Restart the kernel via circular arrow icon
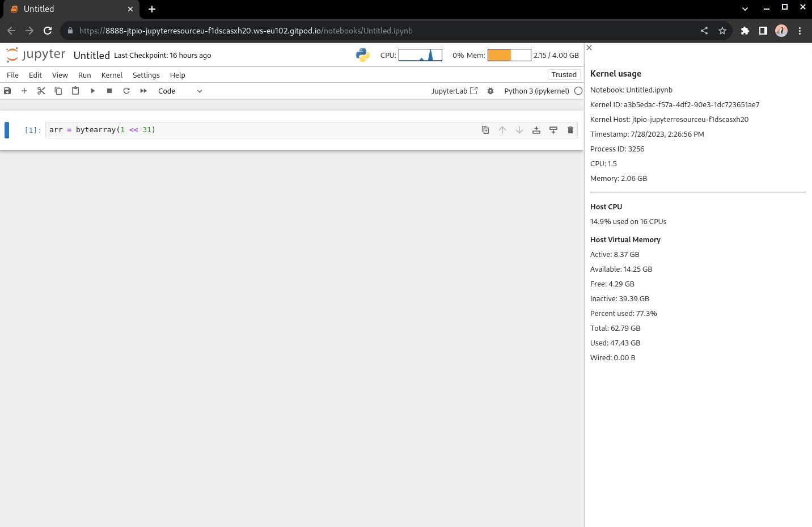812x527 pixels. tap(126, 91)
